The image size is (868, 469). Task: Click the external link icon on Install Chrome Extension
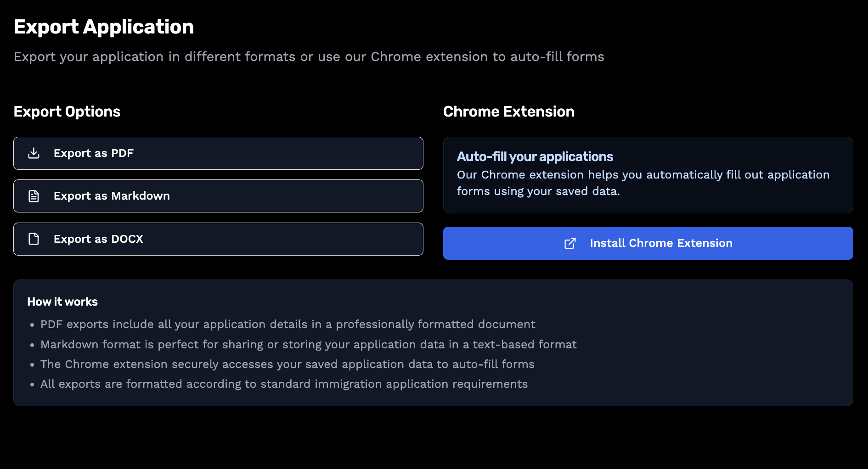coord(569,243)
